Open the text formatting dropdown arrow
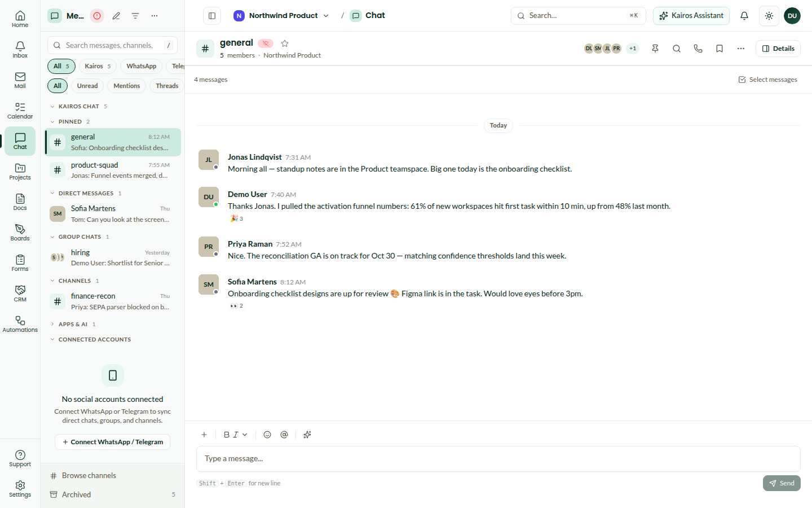This screenshot has height=508, width=812. point(245,435)
